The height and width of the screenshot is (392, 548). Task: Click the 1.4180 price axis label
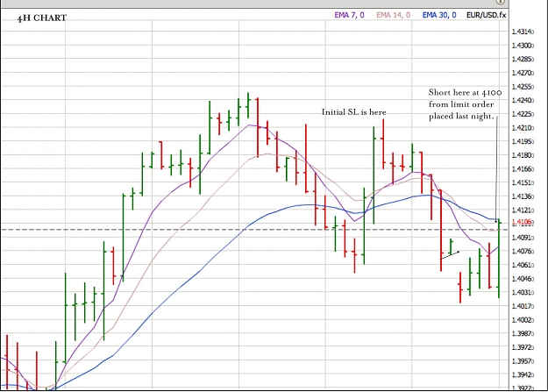point(523,155)
